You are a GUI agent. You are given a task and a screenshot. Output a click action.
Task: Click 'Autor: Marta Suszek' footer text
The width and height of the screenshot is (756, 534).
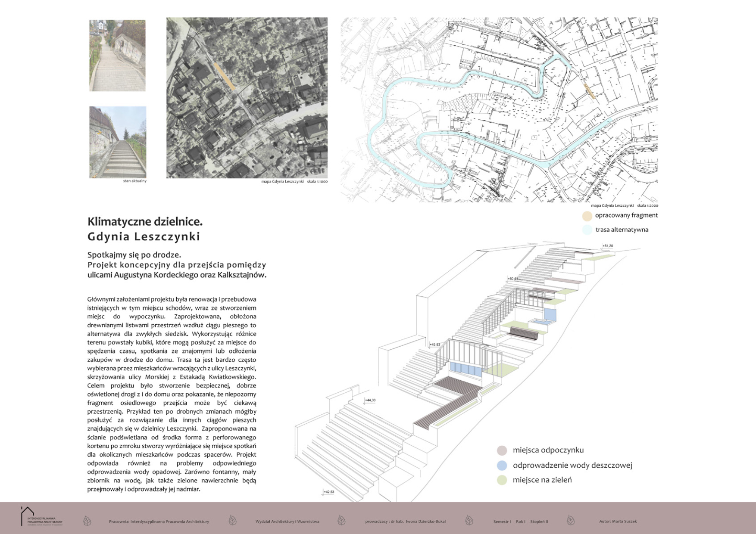pos(618,522)
